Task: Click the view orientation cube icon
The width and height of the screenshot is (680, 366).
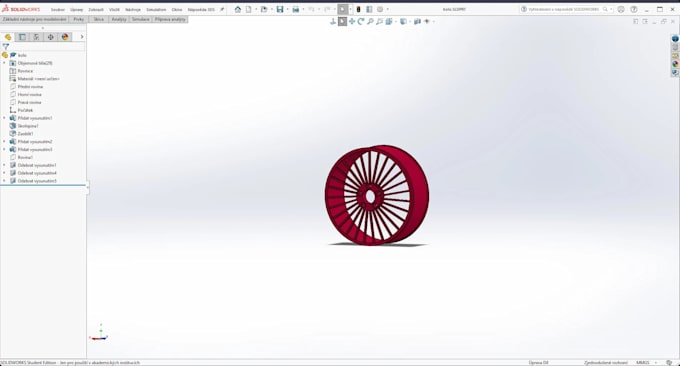Action: tap(389, 21)
